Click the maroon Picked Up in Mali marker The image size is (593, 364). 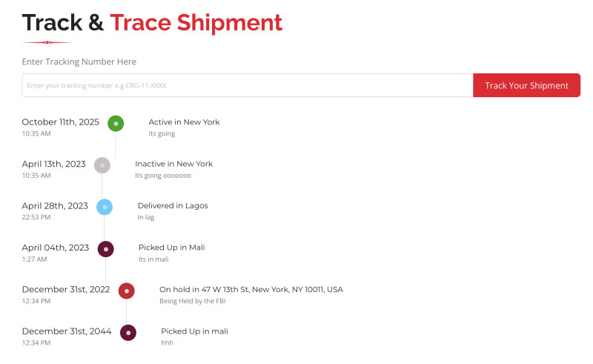[106, 249]
